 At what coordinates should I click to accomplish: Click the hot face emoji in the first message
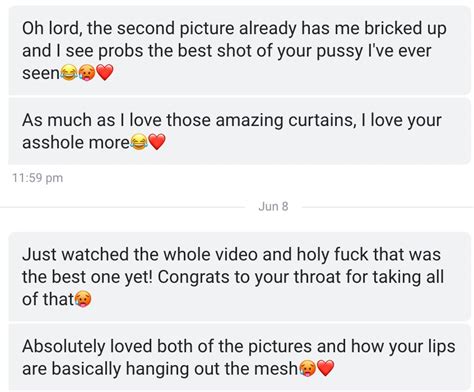87,73
